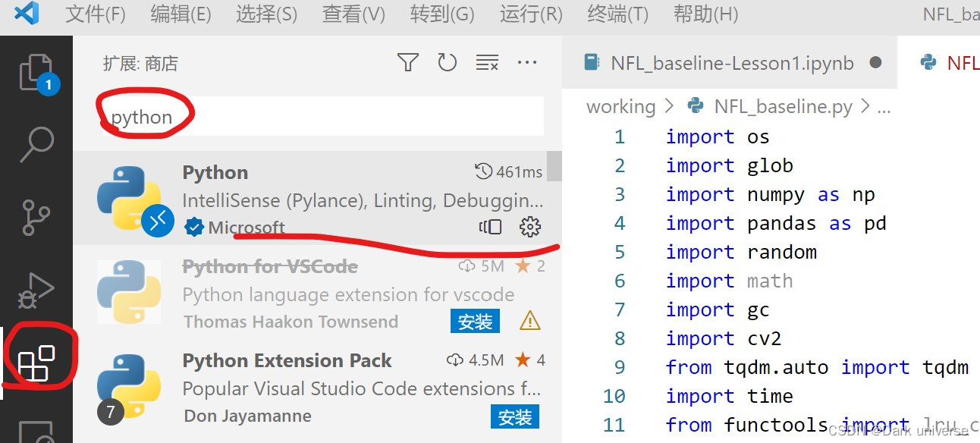Click line number 9 in the editor
The image size is (980, 443).
pos(620,368)
